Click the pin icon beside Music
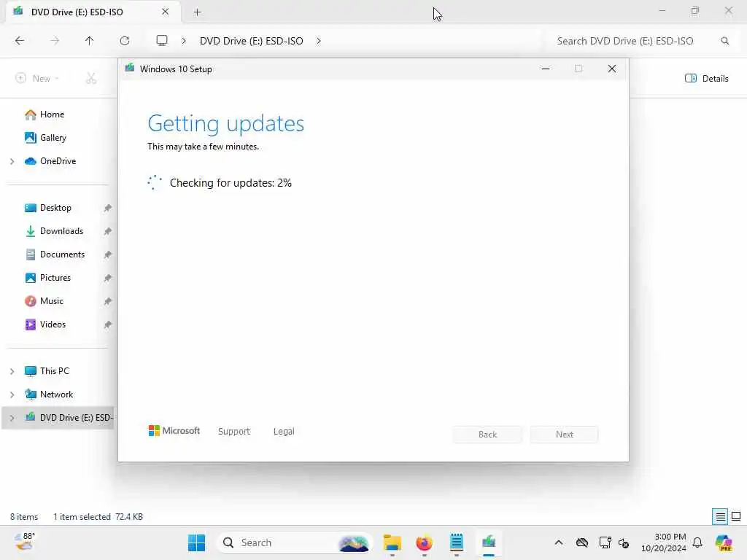The width and height of the screenshot is (747, 560). 108,301
